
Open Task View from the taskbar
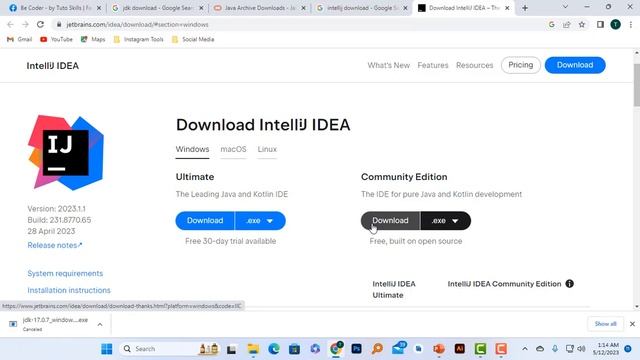(x=232, y=349)
